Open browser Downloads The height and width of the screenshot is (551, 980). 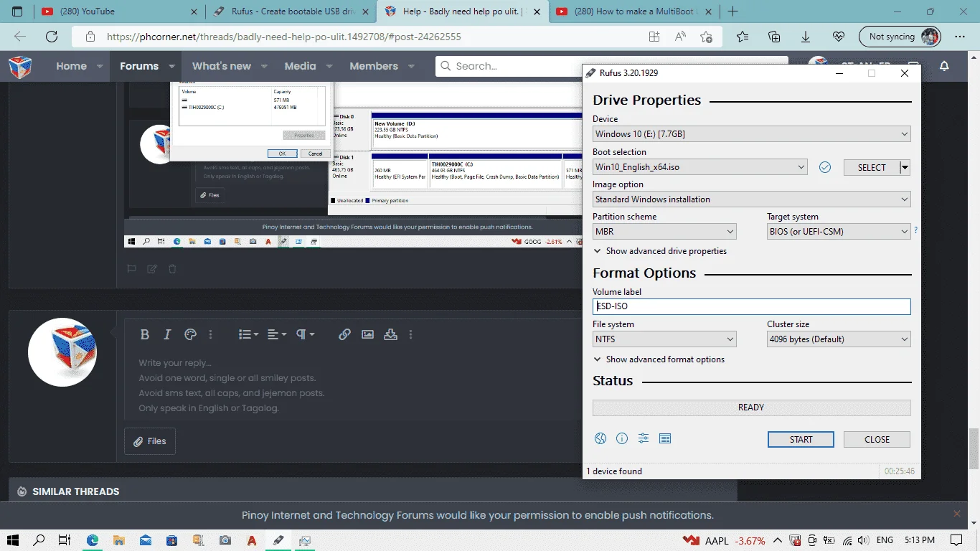click(806, 37)
